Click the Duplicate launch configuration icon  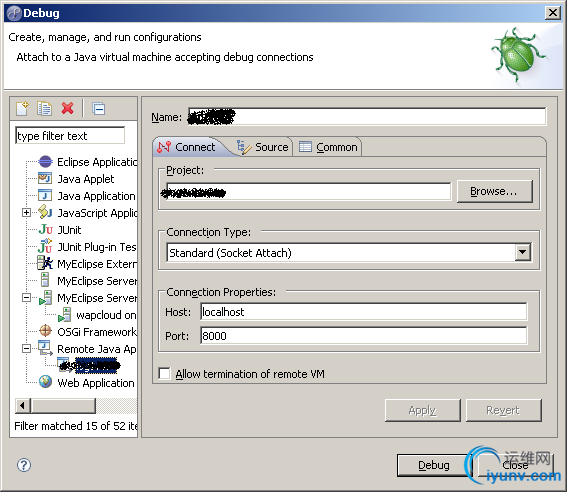click(x=44, y=108)
